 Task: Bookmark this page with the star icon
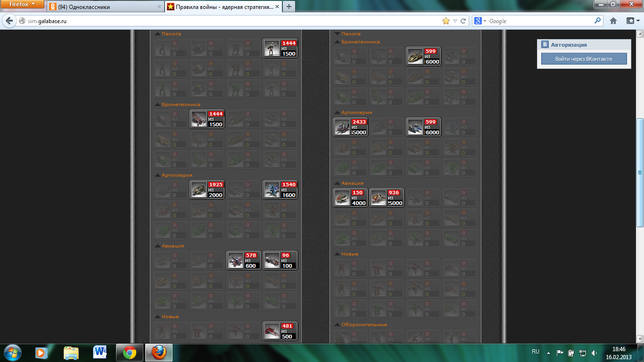(x=446, y=21)
